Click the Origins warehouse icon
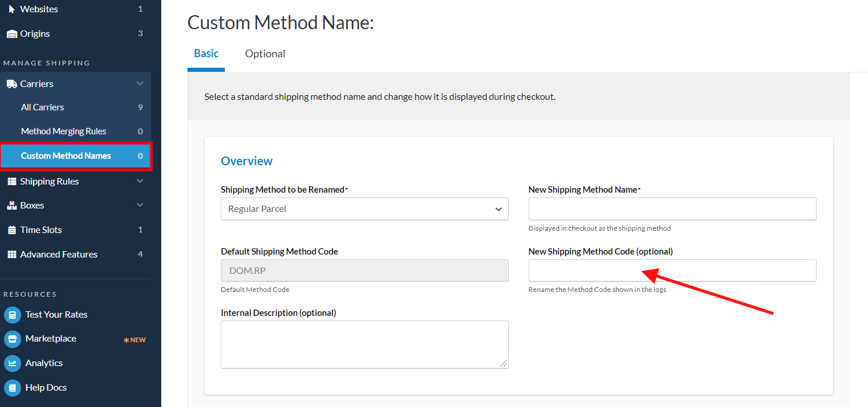 [x=12, y=34]
